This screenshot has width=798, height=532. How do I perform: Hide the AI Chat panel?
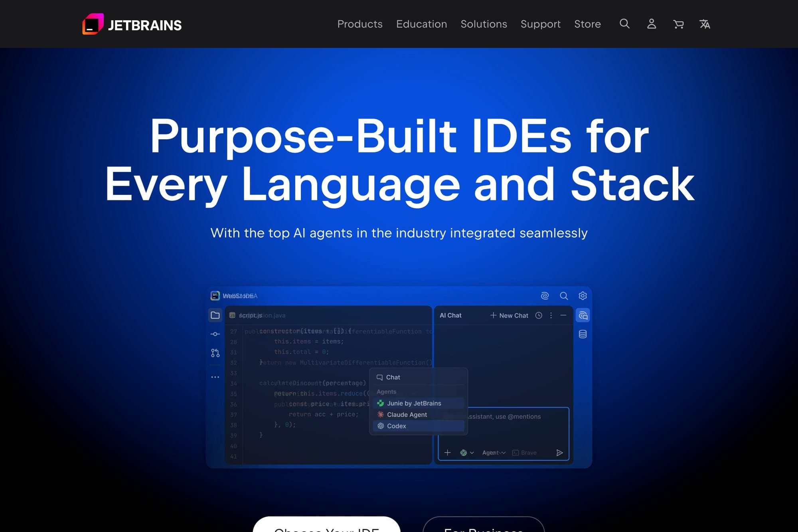pyautogui.click(x=563, y=315)
